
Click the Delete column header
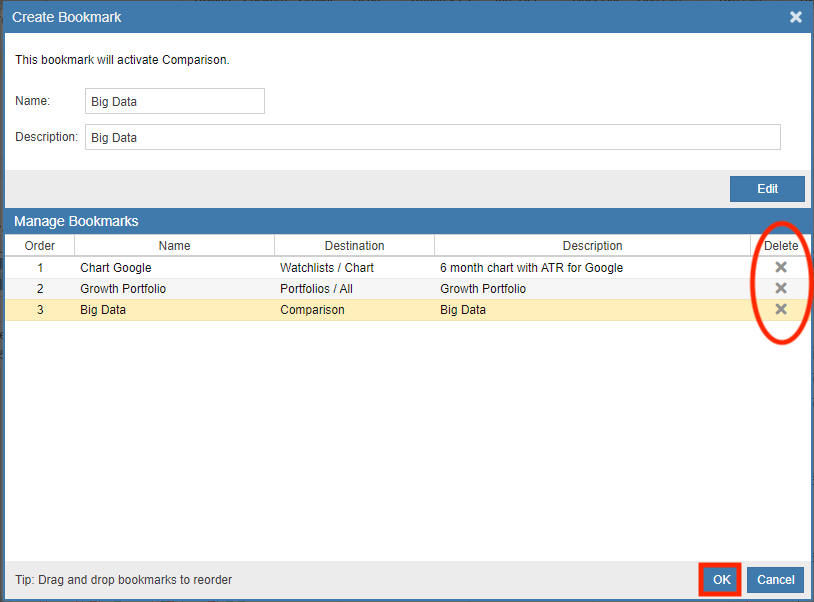pyautogui.click(x=781, y=245)
